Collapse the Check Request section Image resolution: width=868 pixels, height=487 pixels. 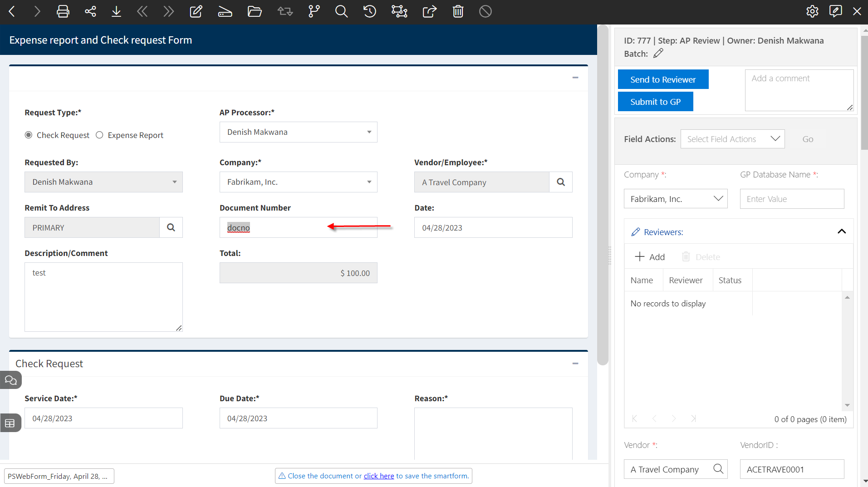click(575, 364)
